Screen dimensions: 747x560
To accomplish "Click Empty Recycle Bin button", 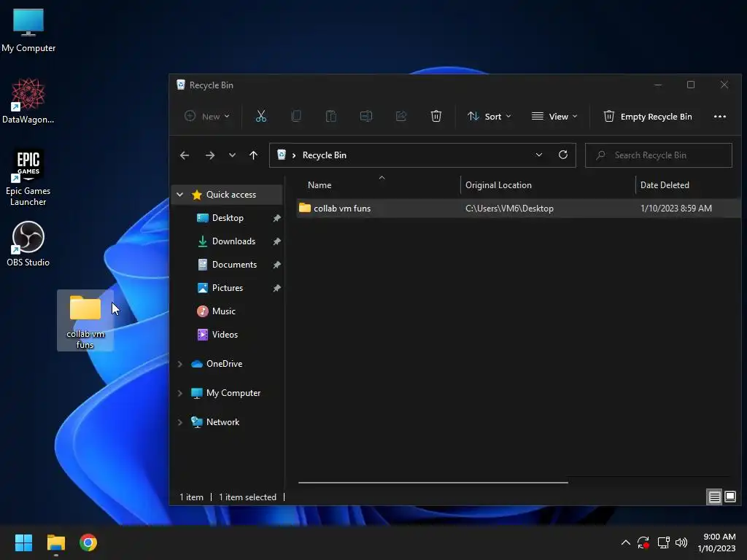I will click(648, 116).
